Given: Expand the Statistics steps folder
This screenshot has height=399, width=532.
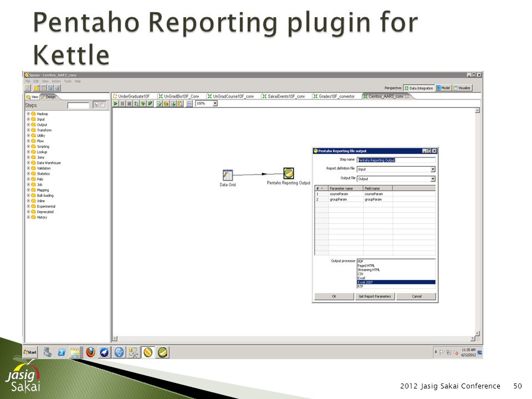Looking at the screenshot, I should pyautogui.click(x=28, y=173).
